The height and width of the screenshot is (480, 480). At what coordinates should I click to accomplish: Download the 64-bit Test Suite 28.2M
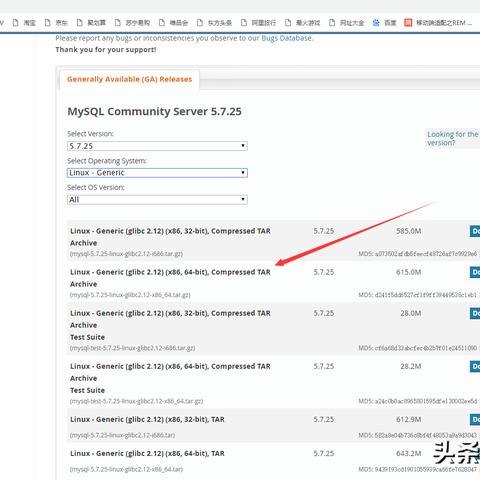(475, 366)
